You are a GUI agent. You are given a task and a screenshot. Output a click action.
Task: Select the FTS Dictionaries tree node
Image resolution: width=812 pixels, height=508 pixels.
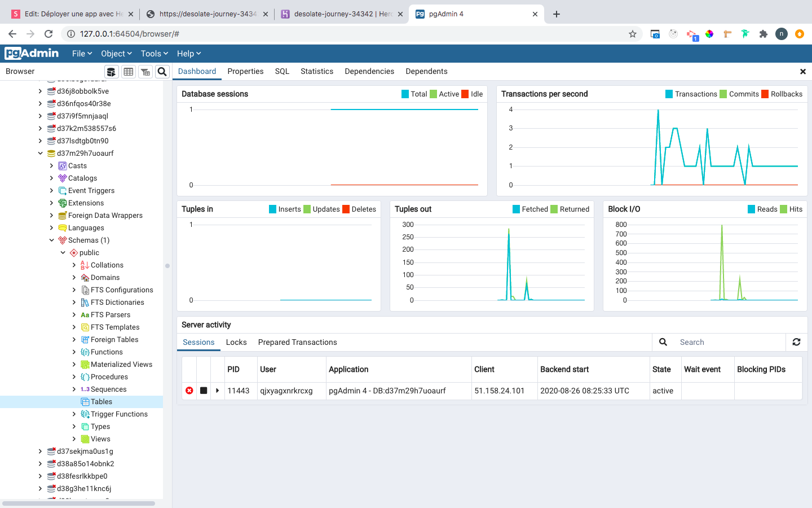pos(117,303)
